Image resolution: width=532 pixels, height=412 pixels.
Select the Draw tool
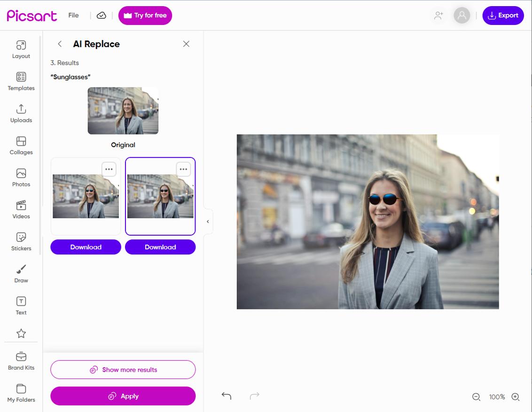point(21,273)
